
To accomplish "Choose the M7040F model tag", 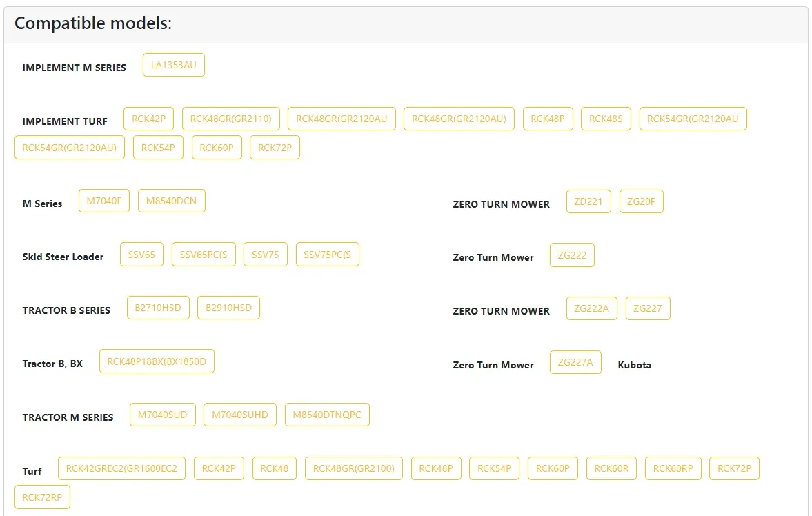I will click(x=104, y=201).
